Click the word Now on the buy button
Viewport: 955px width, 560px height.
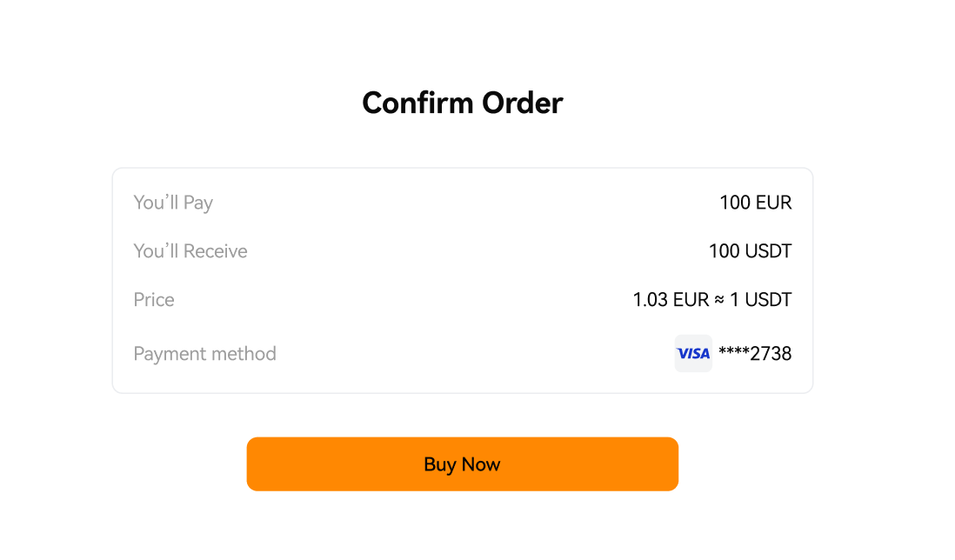click(x=481, y=464)
